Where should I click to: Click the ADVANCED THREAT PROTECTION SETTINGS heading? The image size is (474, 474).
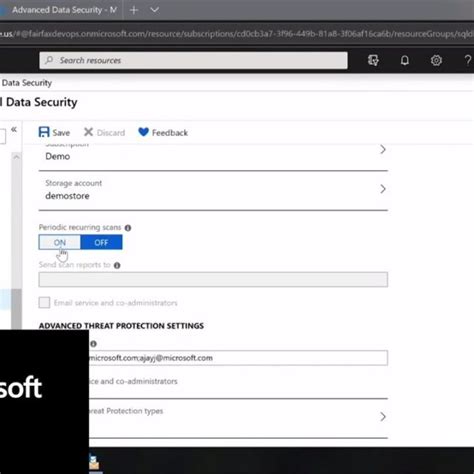tap(121, 326)
